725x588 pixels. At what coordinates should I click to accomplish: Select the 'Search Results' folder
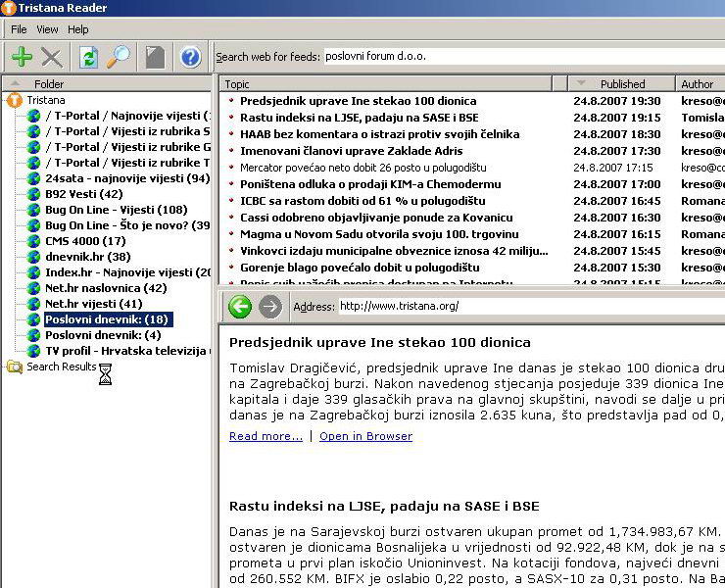[61, 367]
